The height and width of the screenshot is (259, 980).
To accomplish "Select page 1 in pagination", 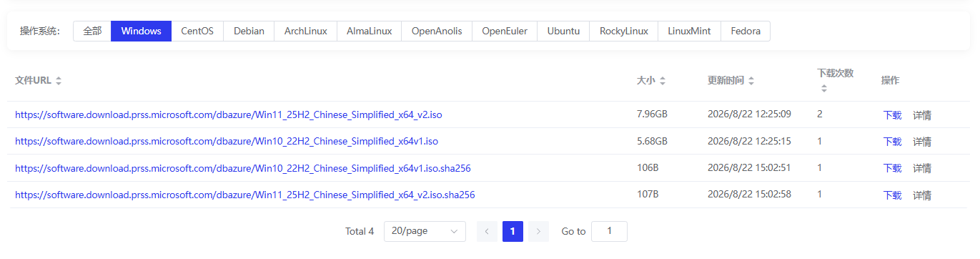I will [x=513, y=231].
